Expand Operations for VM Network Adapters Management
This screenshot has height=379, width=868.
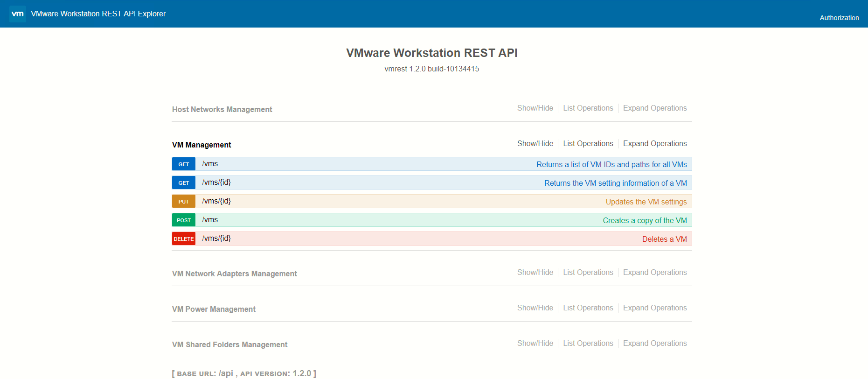tap(654, 273)
